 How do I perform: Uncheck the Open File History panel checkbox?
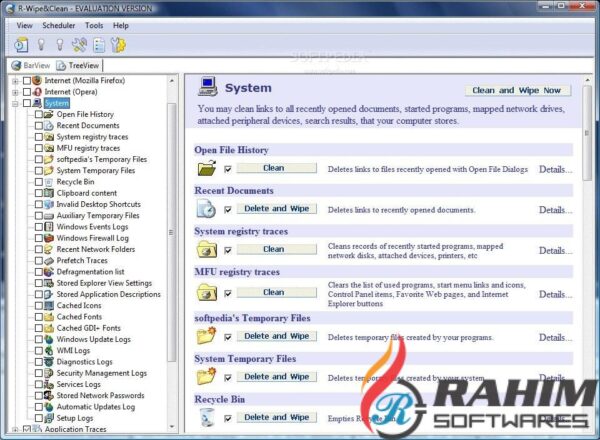coord(228,169)
